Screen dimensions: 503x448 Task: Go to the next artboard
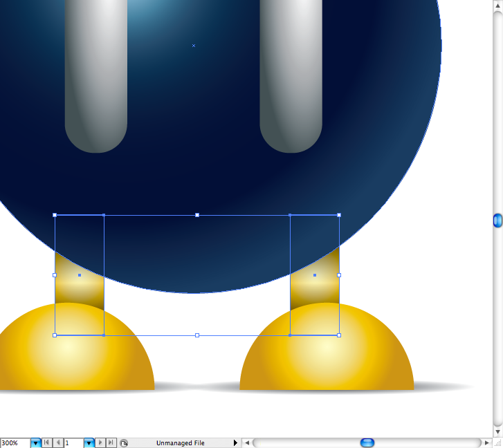(99, 442)
